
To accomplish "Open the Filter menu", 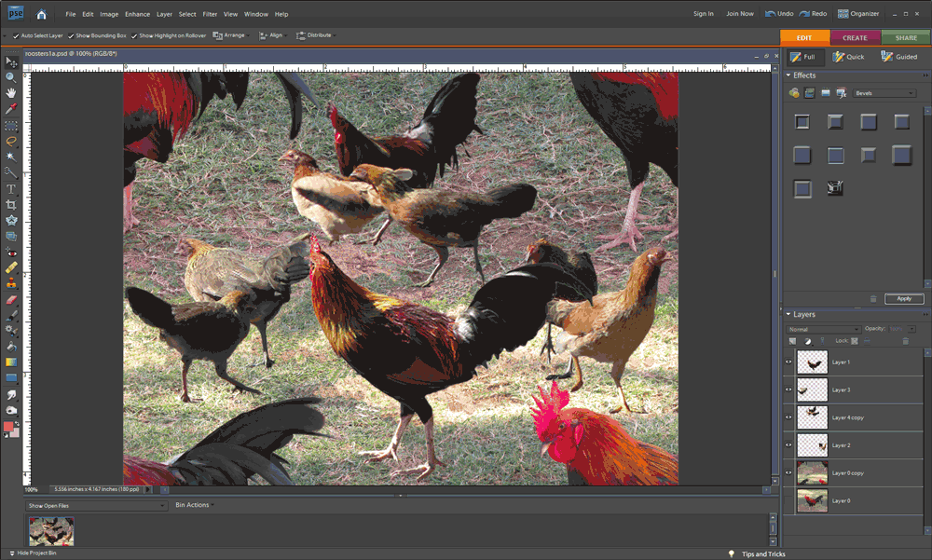I will 210,14.
